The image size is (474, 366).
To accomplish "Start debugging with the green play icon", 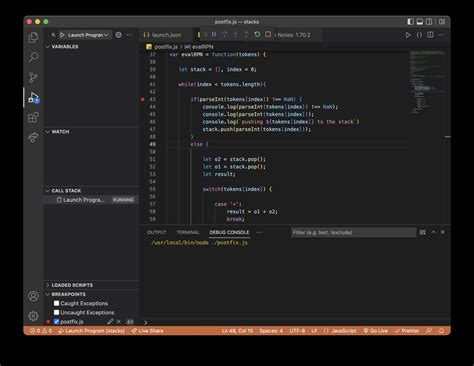I will point(62,35).
